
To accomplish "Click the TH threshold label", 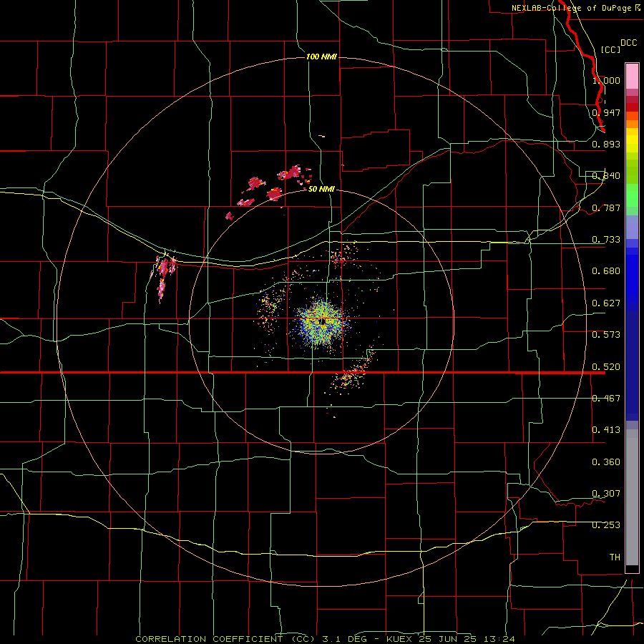I will (615, 557).
